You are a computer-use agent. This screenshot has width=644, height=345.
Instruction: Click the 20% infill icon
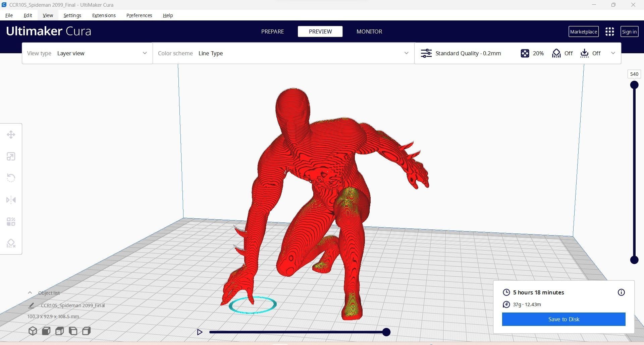[x=525, y=53]
